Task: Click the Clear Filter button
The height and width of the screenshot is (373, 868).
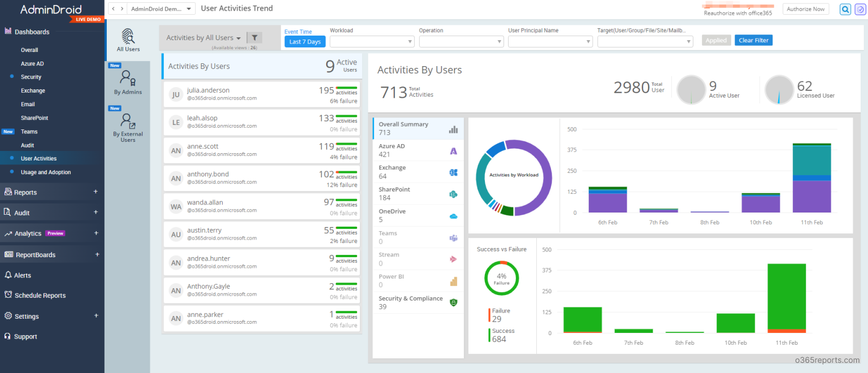Action: pos(753,40)
